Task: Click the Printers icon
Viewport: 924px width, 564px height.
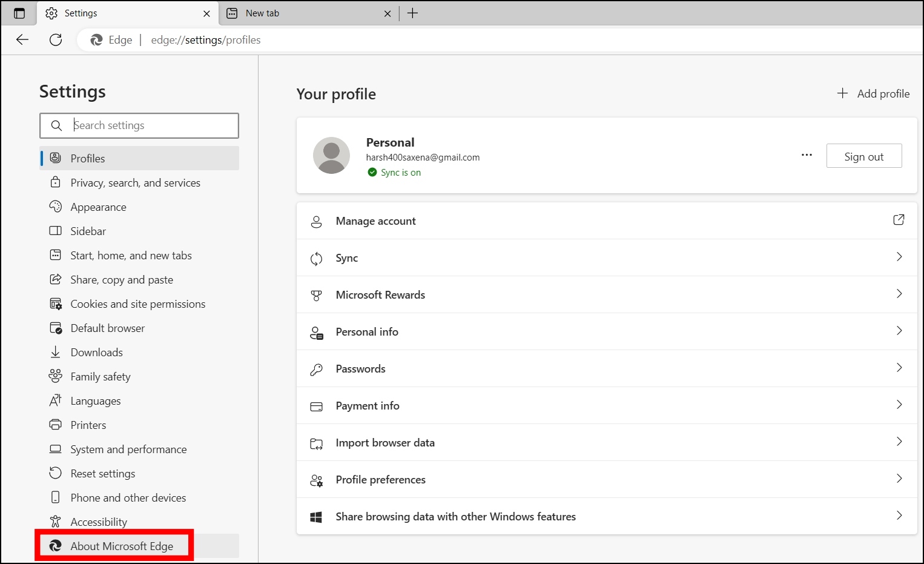Action: [x=56, y=425]
